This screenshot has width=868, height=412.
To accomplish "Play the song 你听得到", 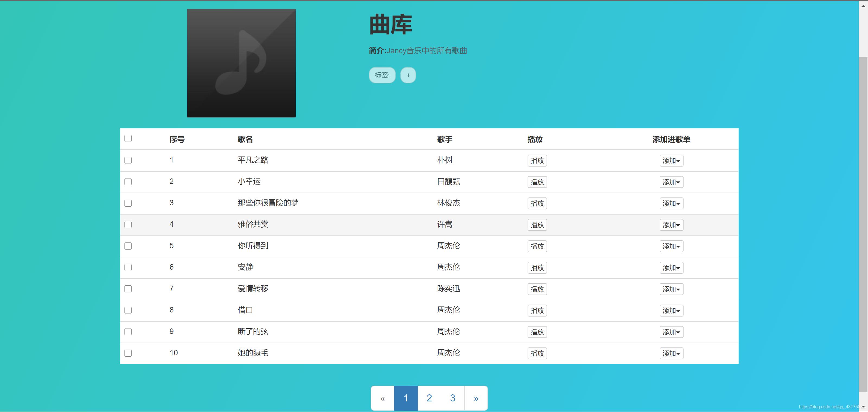I will coord(537,246).
